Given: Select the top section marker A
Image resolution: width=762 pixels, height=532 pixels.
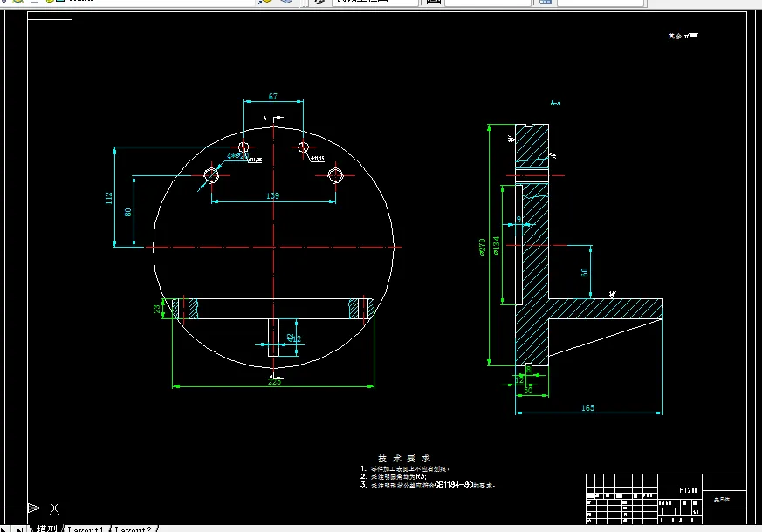Looking at the screenshot, I should [x=264, y=119].
